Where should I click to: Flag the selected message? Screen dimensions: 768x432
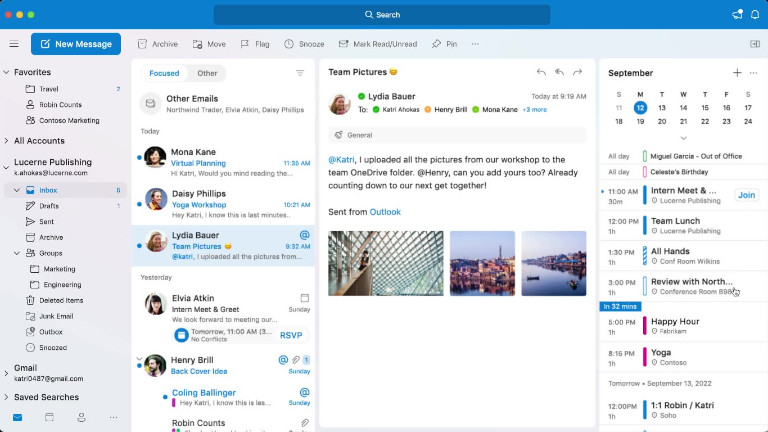tap(255, 44)
